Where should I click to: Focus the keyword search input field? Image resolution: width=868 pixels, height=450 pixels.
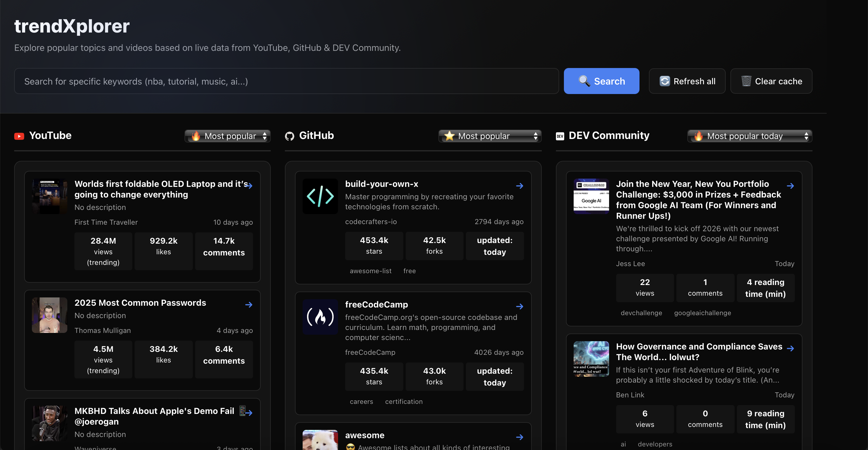click(286, 81)
